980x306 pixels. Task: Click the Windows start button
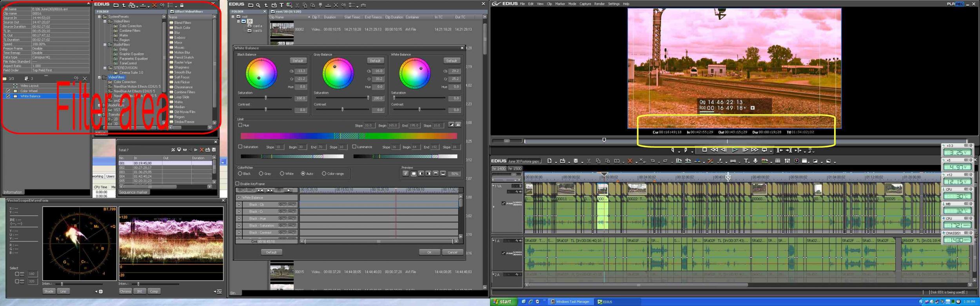click(504, 301)
